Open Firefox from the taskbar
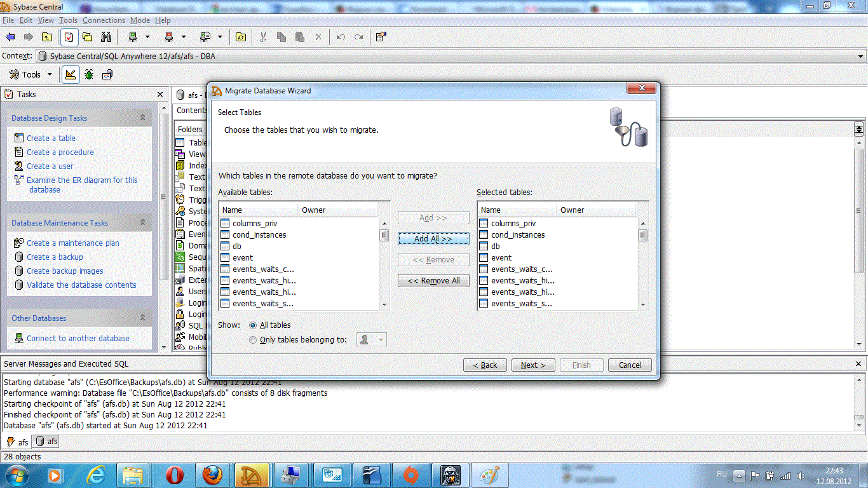 click(x=213, y=475)
